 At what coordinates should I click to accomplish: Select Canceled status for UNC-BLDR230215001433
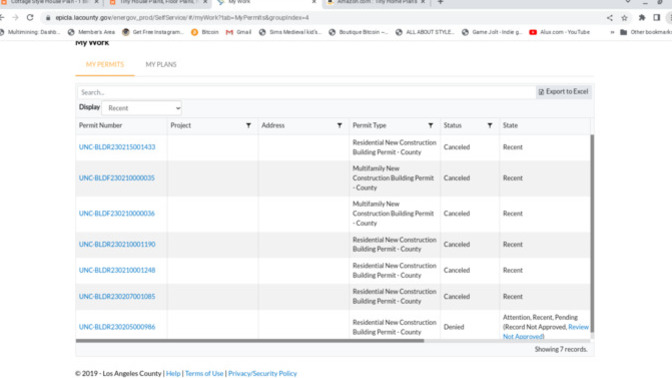pyautogui.click(x=457, y=147)
